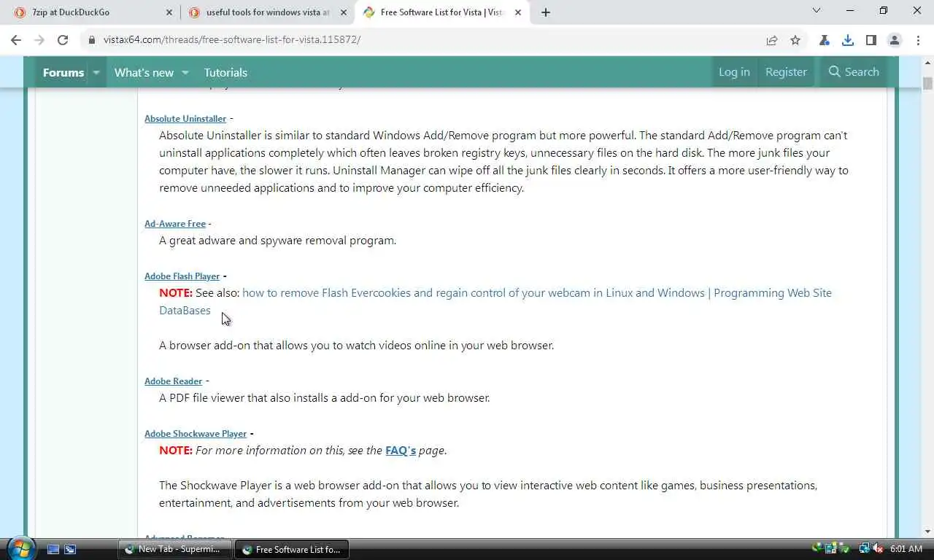Screen dimensions: 934x560
Task: Open the browser profile avatar
Action: (x=895, y=40)
